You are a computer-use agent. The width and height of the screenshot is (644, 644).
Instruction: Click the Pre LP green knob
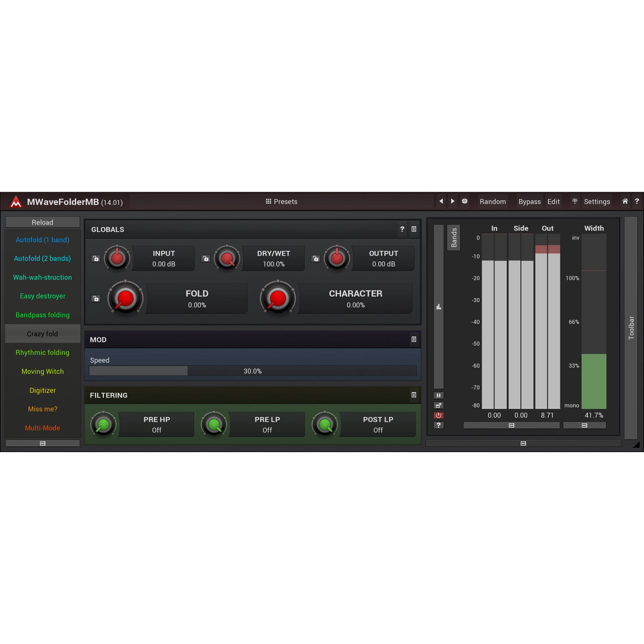click(x=214, y=424)
